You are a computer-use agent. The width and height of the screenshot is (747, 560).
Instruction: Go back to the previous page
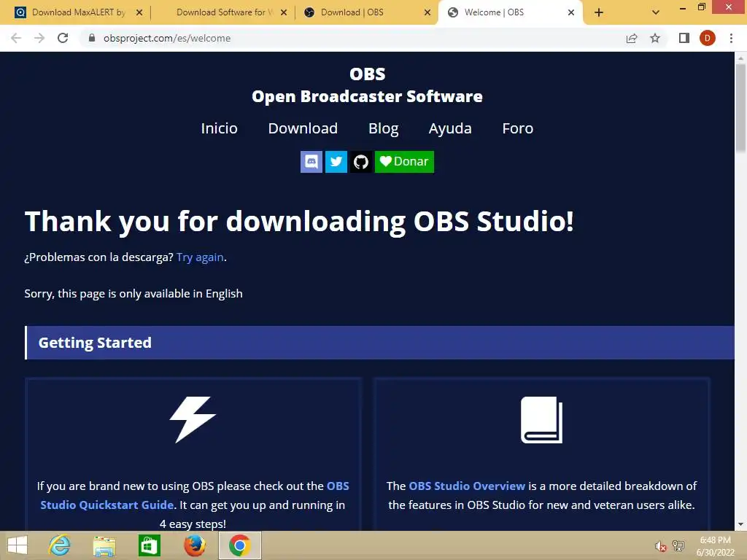pos(16,38)
